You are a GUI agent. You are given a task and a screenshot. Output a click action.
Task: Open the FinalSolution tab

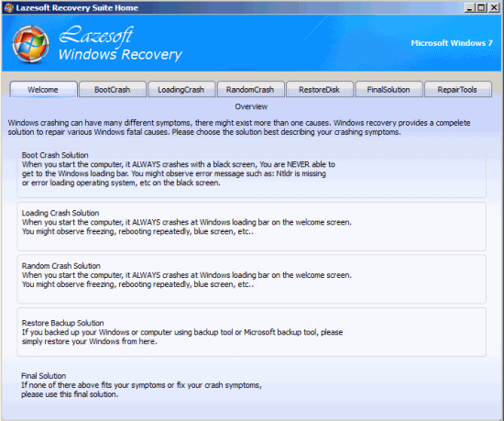click(389, 89)
